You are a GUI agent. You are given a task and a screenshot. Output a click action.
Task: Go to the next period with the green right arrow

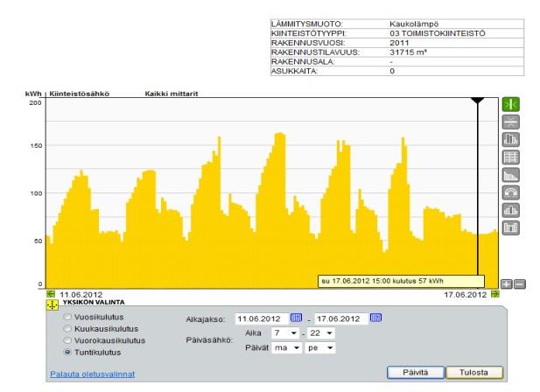tap(495, 294)
